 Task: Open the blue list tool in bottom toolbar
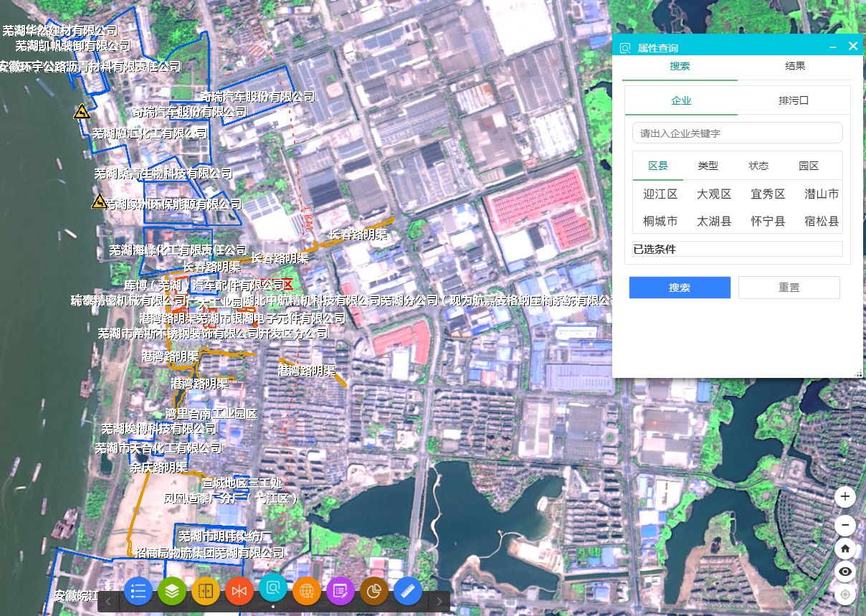click(x=138, y=592)
